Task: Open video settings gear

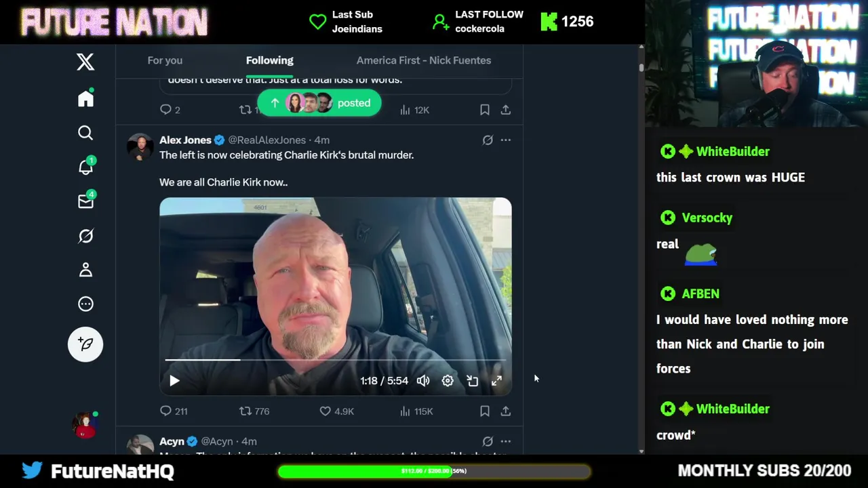Action: 448,381
